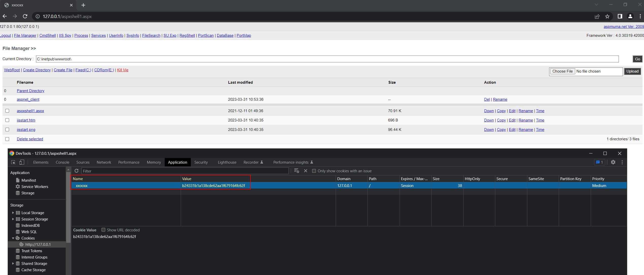
Task: Open the SysInfo link
Action: [x=133, y=36]
